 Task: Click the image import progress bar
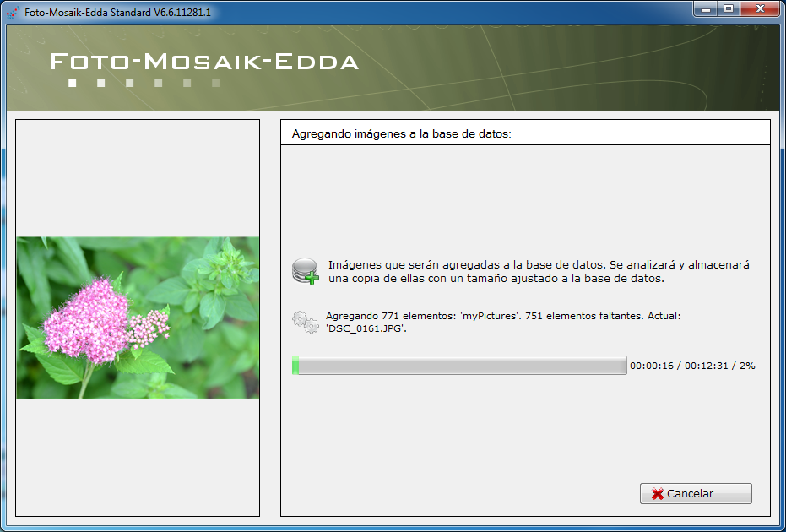[x=459, y=366]
